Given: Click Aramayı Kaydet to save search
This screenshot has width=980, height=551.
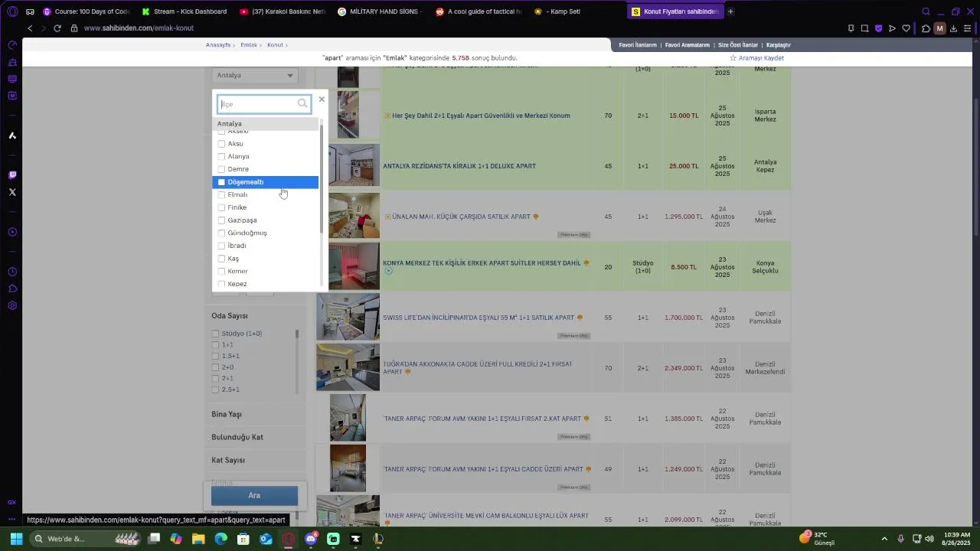Looking at the screenshot, I should coord(756,58).
